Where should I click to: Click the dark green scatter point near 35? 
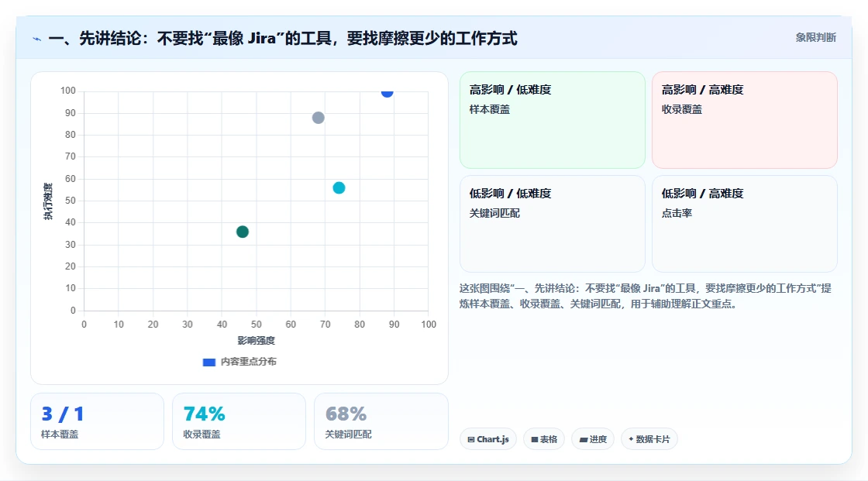[x=243, y=232]
